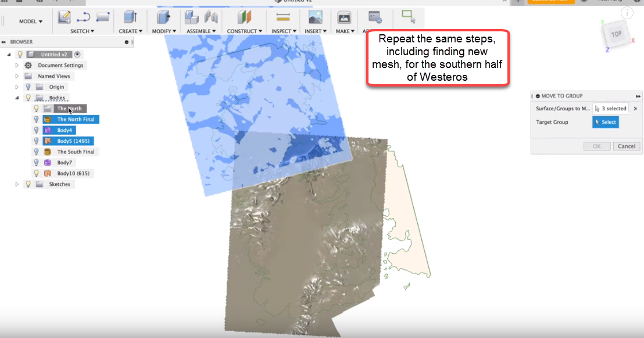This screenshot has height=338, width=644.
Task: Collapse the Browser panel with double arrows
Action: (x=3, y=42)
